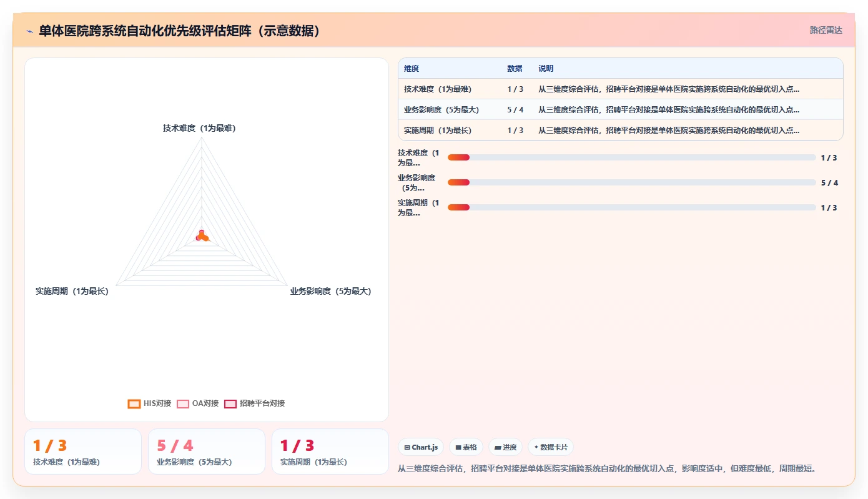Click the 技术难度 label beside its progress bar
Image resolution: width=868 pixels, height=499 pixels.
pos(418,157)
